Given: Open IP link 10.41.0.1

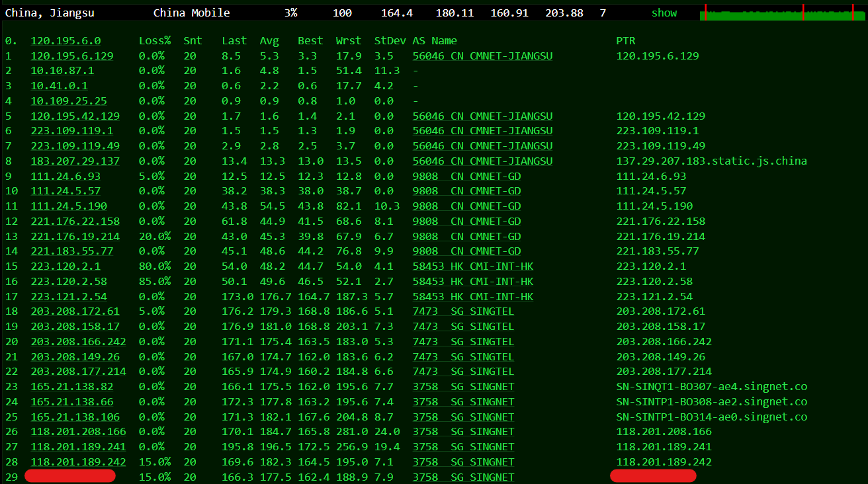Looking at the screenshot, I should (x=59, y=86).
